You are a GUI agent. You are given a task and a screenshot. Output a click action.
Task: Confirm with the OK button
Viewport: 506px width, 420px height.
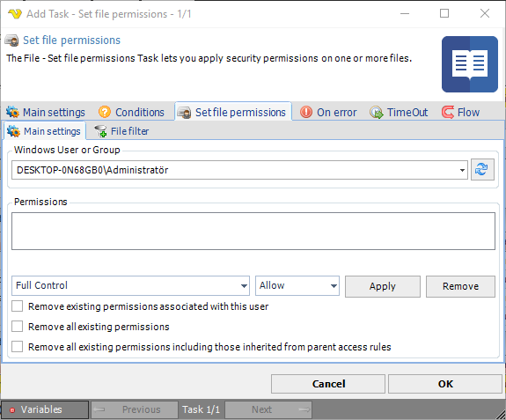(445, 384)
